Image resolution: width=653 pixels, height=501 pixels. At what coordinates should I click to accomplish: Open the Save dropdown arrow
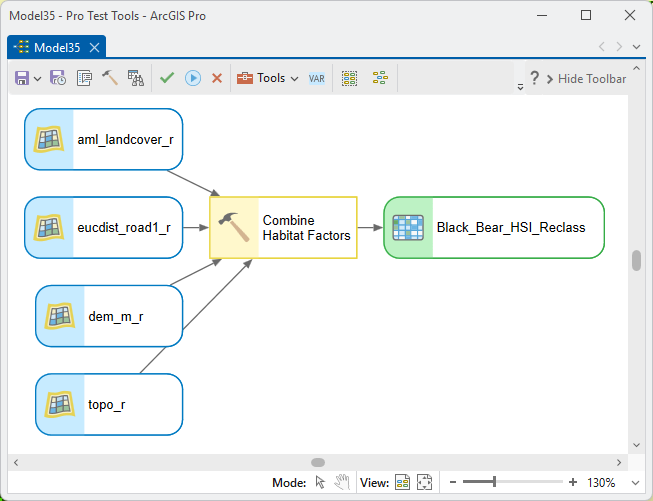click(37, 79)
